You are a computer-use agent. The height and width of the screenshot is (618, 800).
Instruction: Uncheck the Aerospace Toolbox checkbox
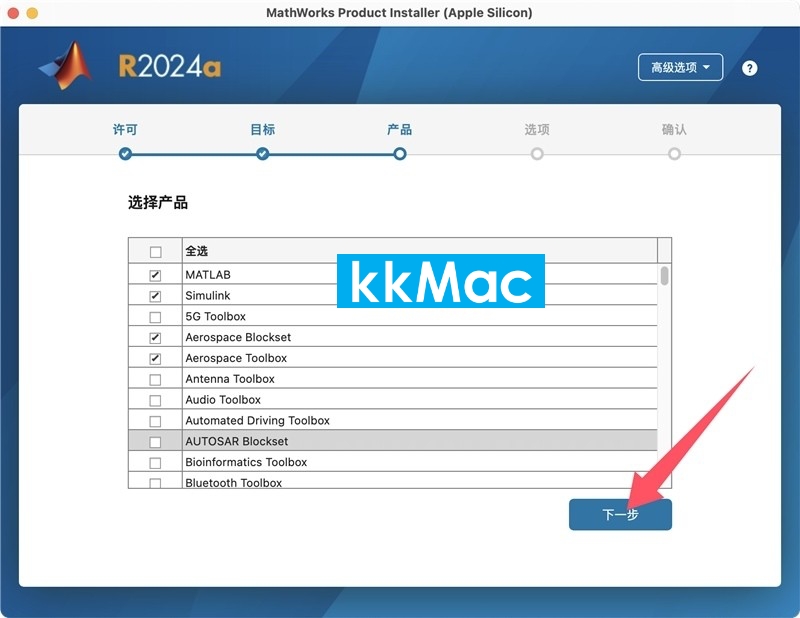(155, 359)
